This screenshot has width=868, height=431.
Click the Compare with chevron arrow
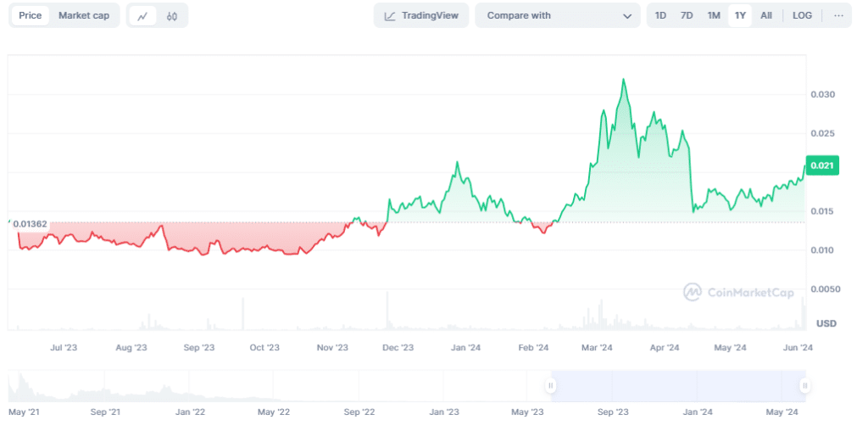[626, 16]
